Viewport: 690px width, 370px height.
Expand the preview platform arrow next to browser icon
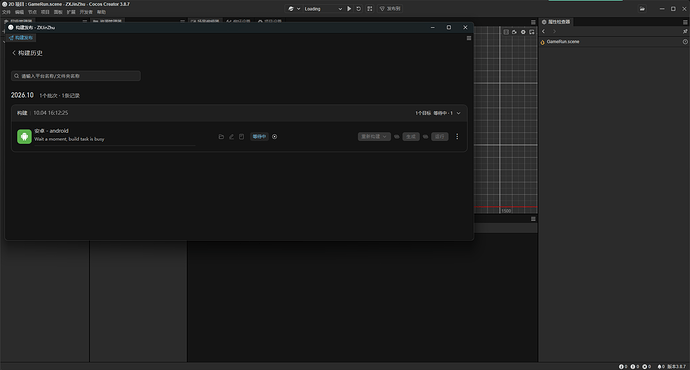298,9
